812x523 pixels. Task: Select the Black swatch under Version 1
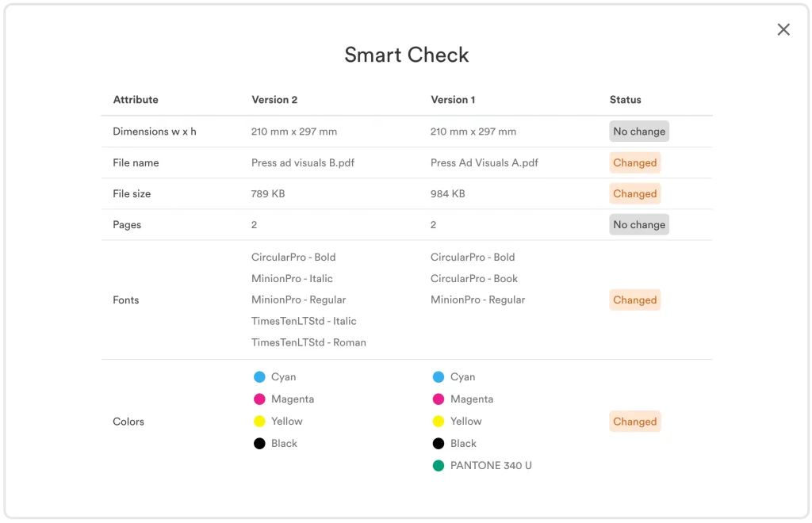pyautogui.click(x=439, y=444)
